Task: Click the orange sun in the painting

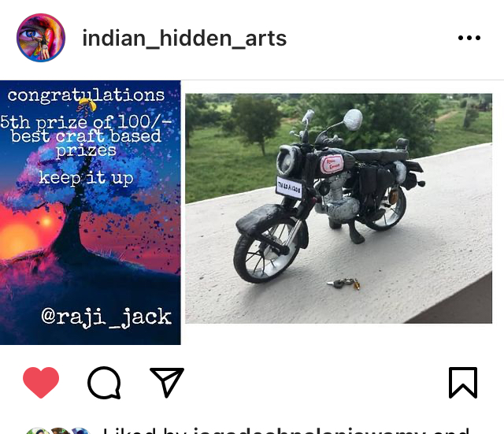Action: pyautogui.click(x=19, y=237)
